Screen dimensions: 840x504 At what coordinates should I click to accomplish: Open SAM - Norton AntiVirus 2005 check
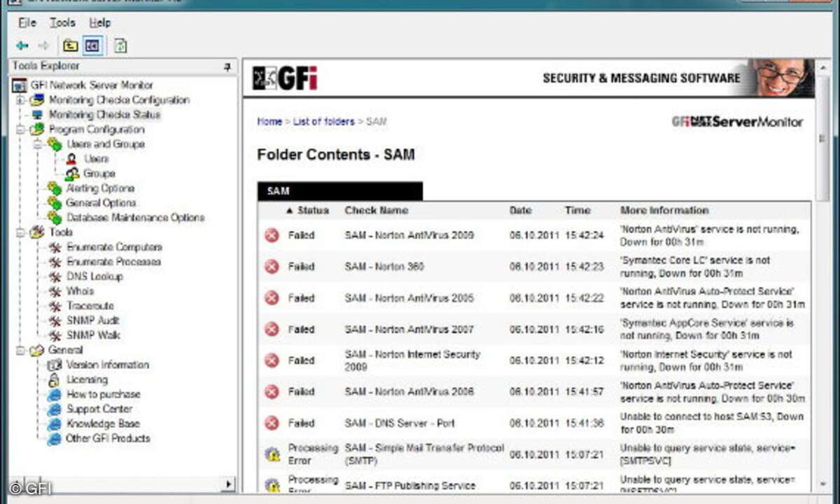409,298
